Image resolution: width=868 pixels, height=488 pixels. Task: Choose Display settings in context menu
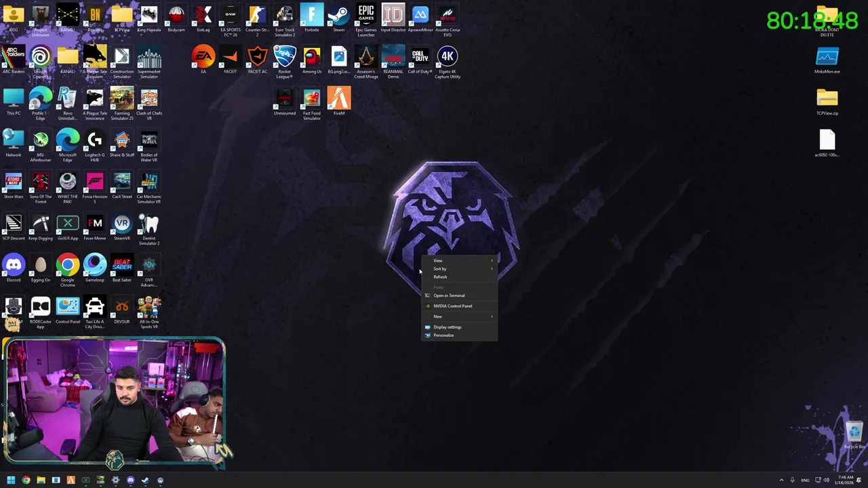pos(459,327)
